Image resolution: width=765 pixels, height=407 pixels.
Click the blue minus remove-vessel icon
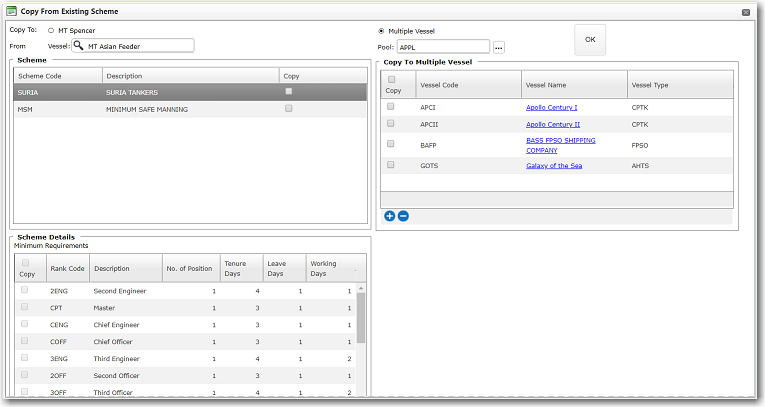[403, 216]
